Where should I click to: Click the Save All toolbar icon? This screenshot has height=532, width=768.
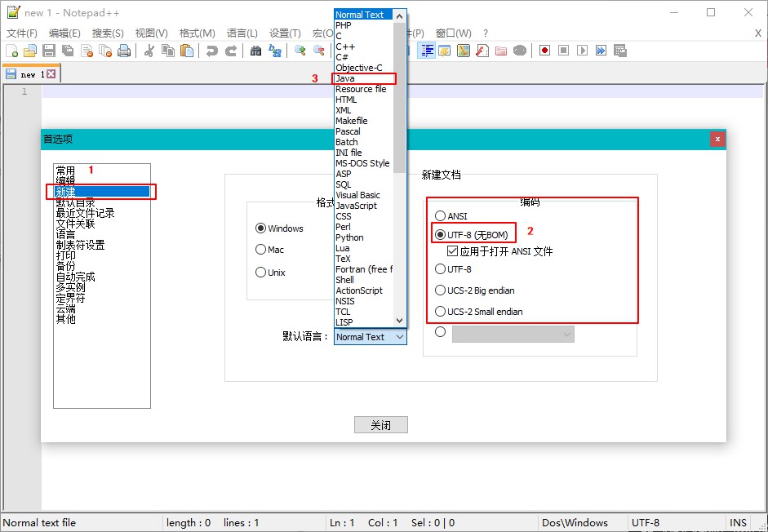[x=68, y=51]
